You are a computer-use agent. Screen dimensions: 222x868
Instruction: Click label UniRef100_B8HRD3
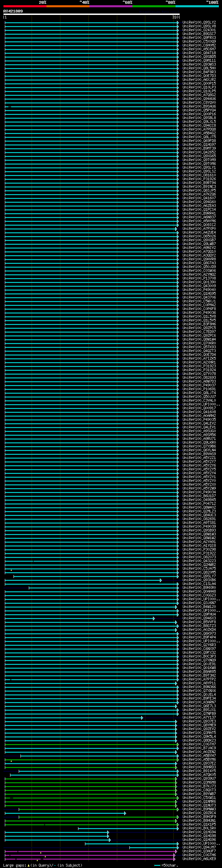199,767
